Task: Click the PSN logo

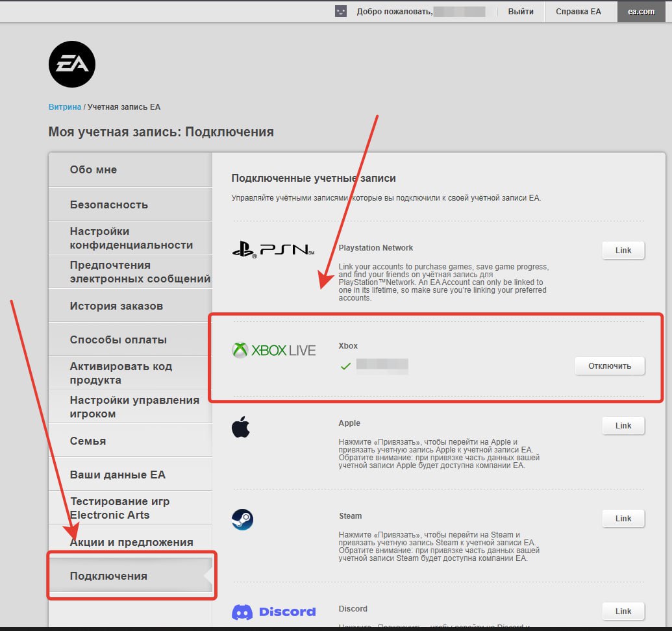Action: point(273,249)
